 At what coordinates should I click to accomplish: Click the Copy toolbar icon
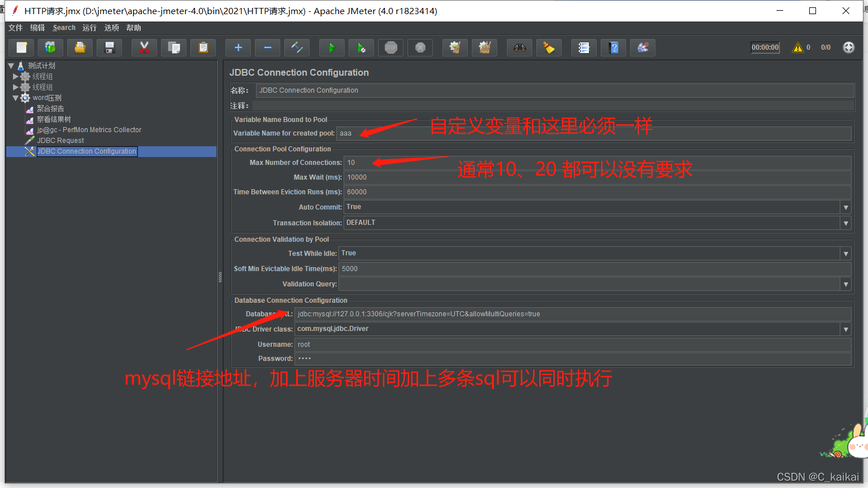pos(174,48)
